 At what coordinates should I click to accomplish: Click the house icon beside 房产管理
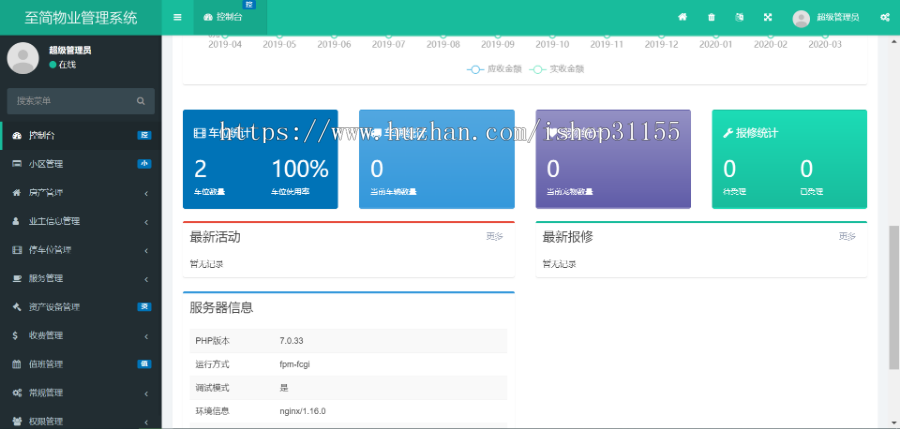pos(17,193)
